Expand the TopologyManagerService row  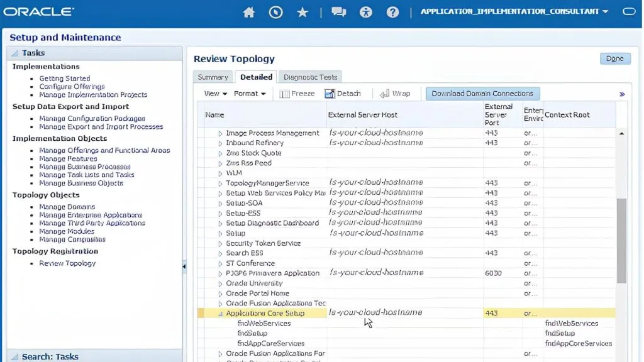pos(220,184)
